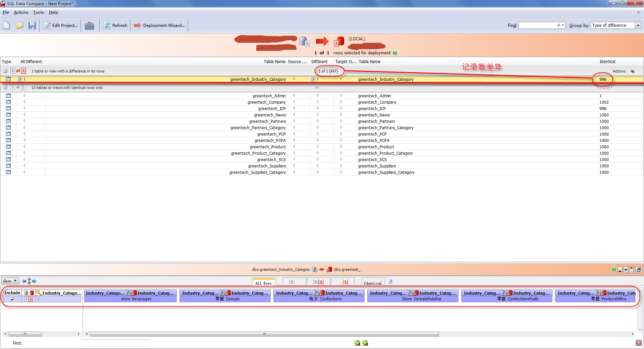Open help for rows selected for deployment
The image size is (644, 349).
point(395,53)
